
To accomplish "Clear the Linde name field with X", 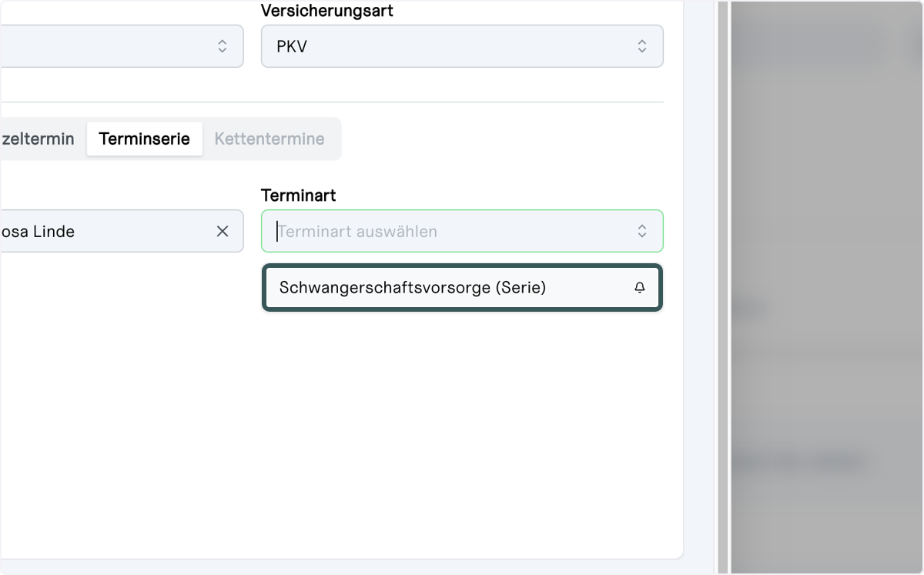I will pos(223,231).
